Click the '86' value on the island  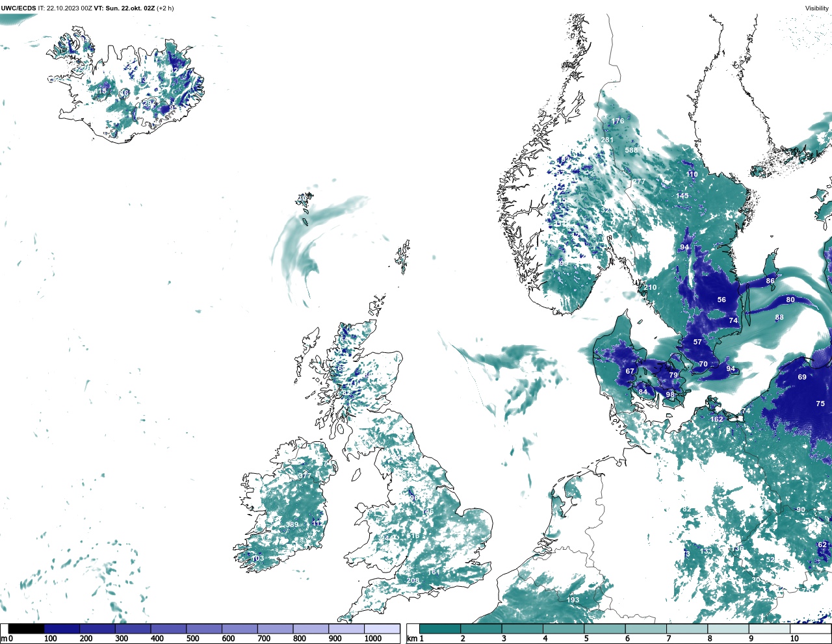click(770, 281)
